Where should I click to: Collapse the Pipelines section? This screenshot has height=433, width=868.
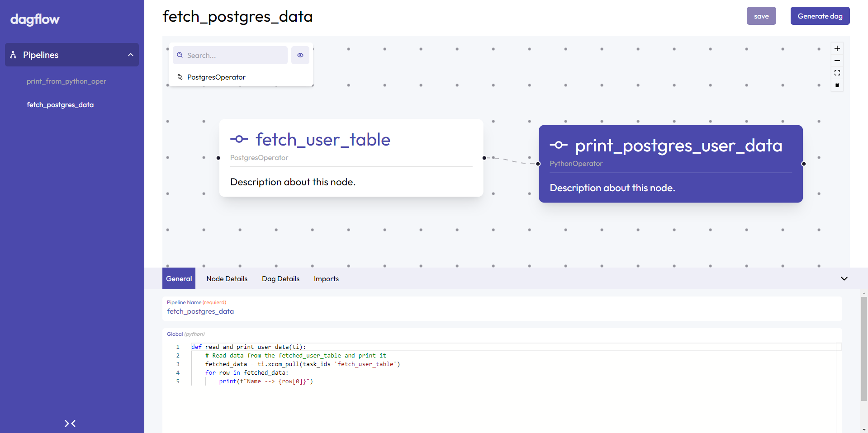pyautogui.click(x=131, y=55)
